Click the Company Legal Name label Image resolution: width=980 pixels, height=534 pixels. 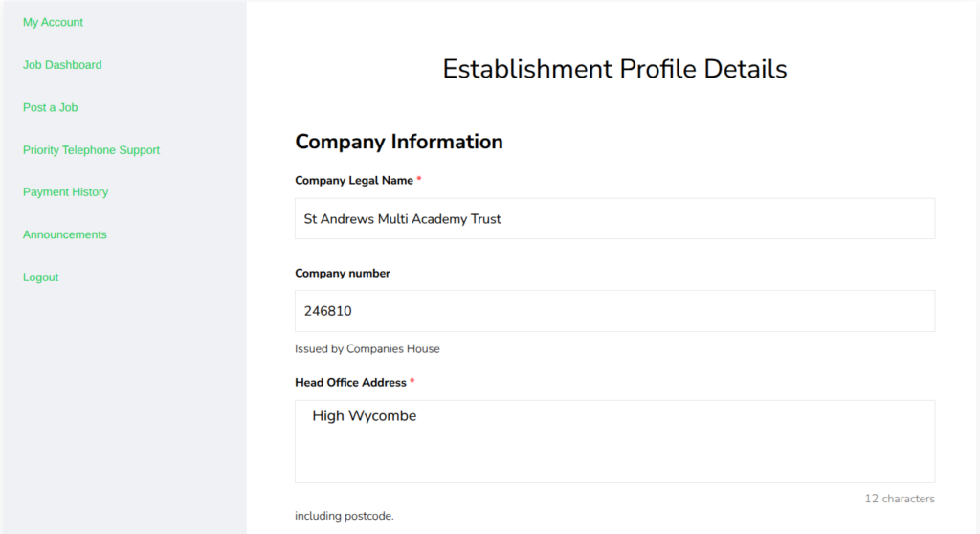(354, 181)
